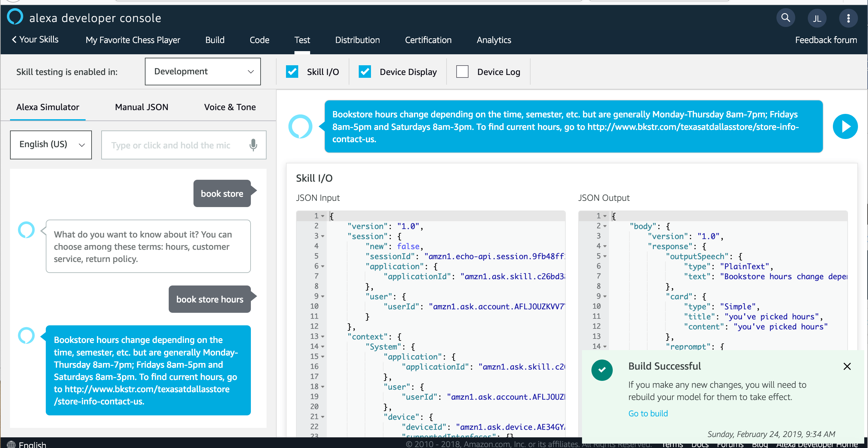Play the Alexa response audio

click(x=845, y=126)
